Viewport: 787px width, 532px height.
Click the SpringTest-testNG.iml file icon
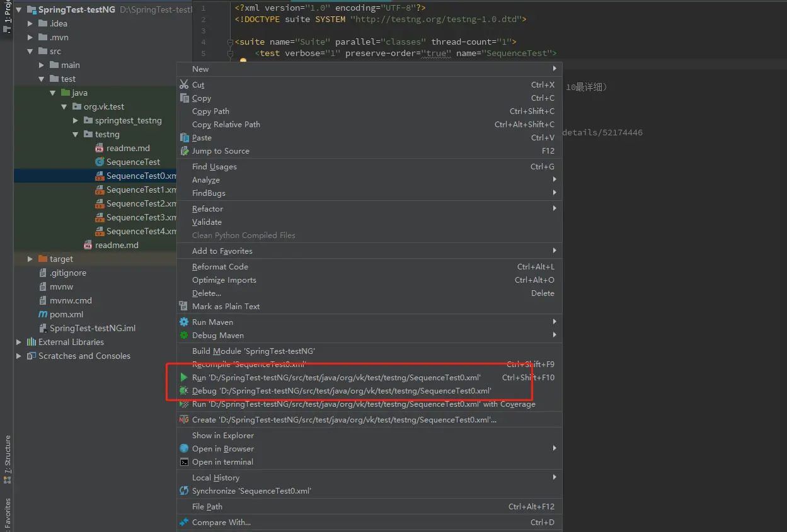coord(43,328)
